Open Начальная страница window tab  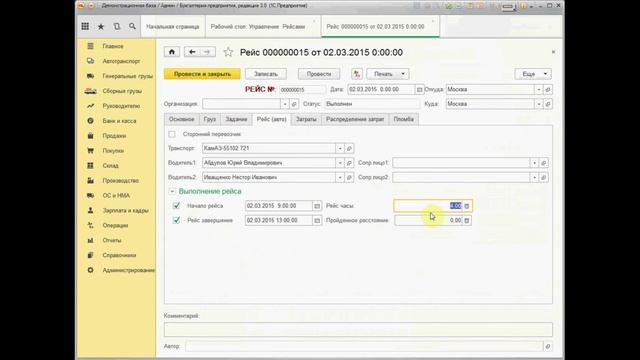pyautogui.click(x=173, y=27)
